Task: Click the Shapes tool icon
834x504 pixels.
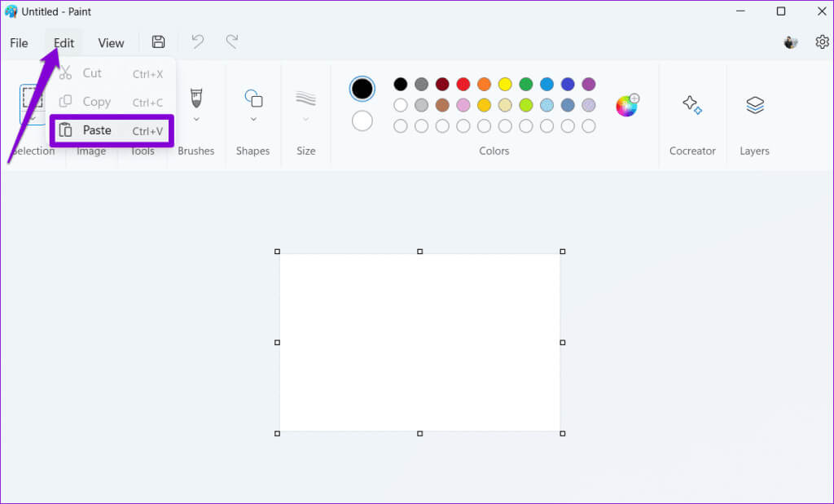Action: (253, 99)
